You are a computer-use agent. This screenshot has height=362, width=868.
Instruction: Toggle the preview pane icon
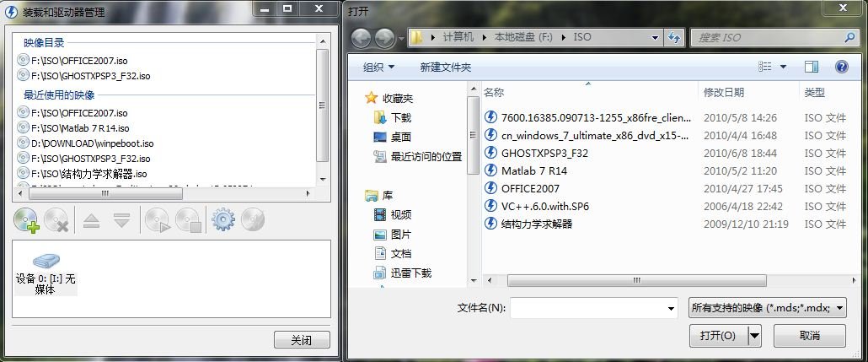tap(812, 67)
